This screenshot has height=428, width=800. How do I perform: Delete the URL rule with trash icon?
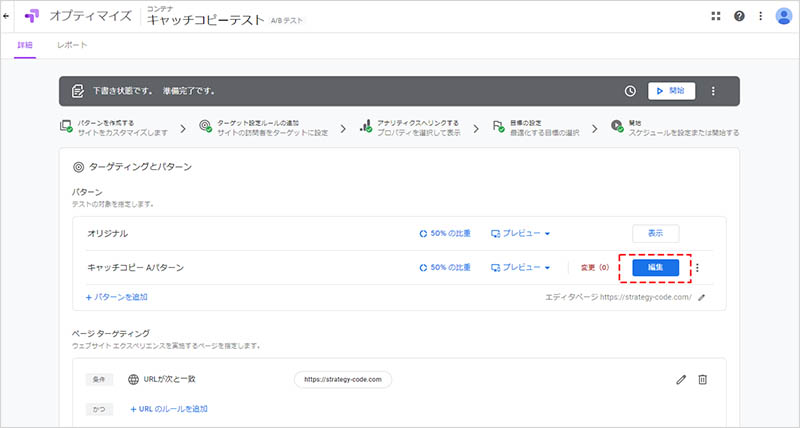[703, 379]
